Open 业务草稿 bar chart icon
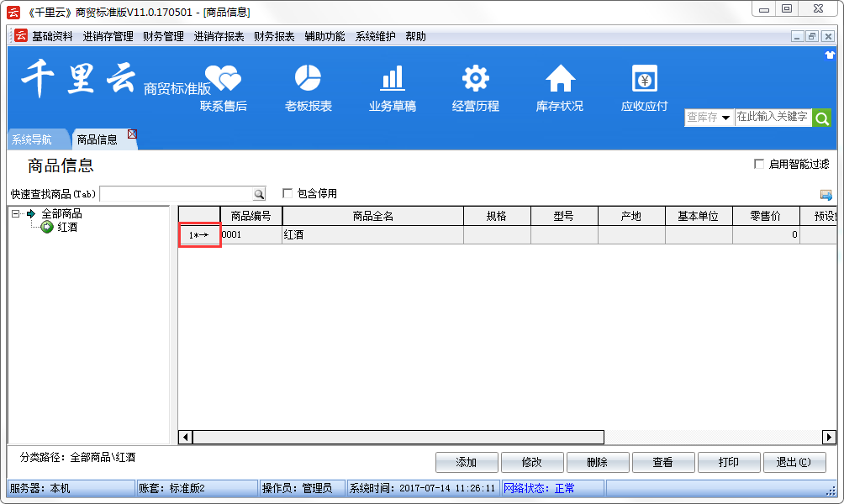Image resolution: width=844 pixels, height=504 pixels. [392, 79]
